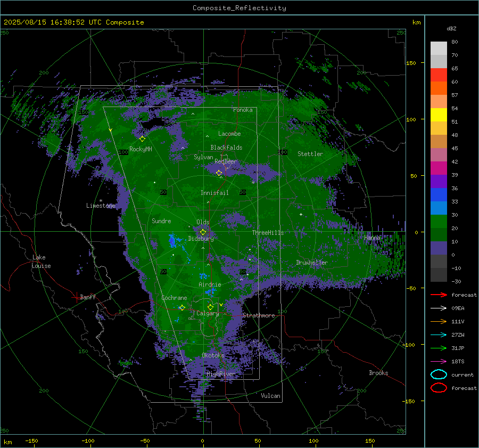Click the Cochrane town label
Screen dimensions: 479x448
tap(174, 298)
